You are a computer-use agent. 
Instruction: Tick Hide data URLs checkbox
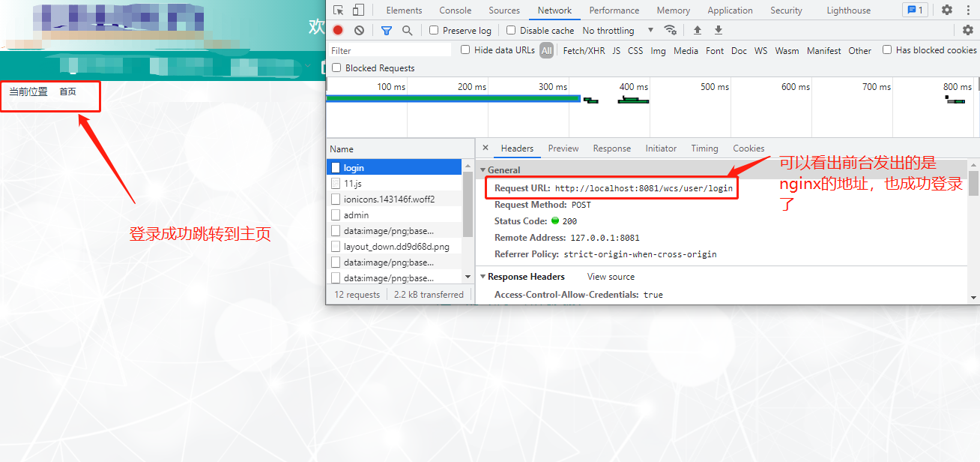[465, 50]
